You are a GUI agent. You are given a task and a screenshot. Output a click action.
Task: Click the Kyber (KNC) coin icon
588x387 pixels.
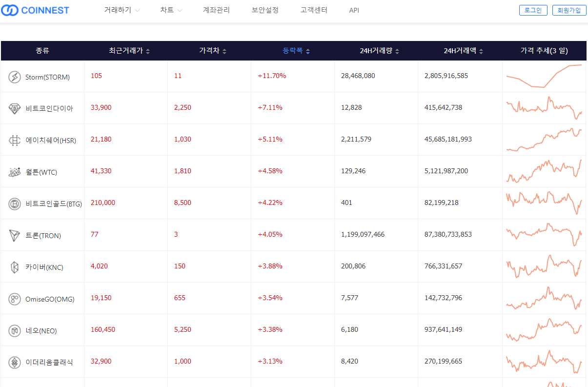[x=15, y=267]
